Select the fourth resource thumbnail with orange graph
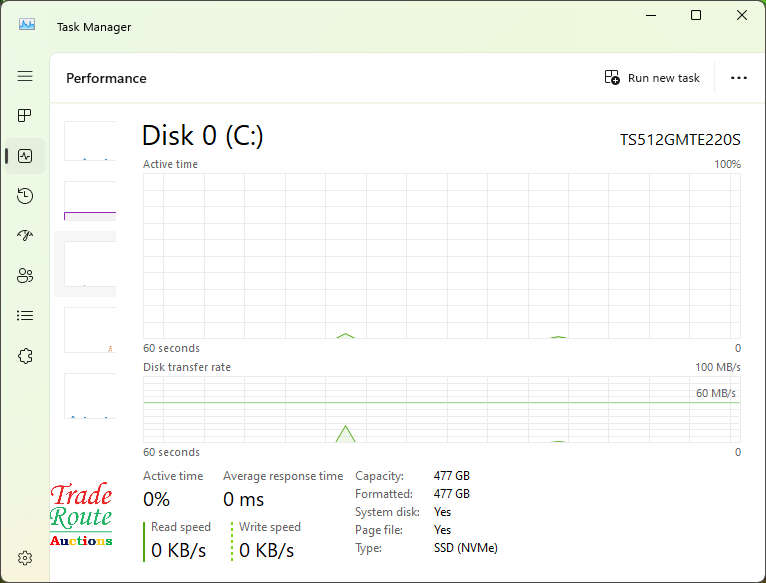The height and width of the screenshot is (583, 766). 90,330
